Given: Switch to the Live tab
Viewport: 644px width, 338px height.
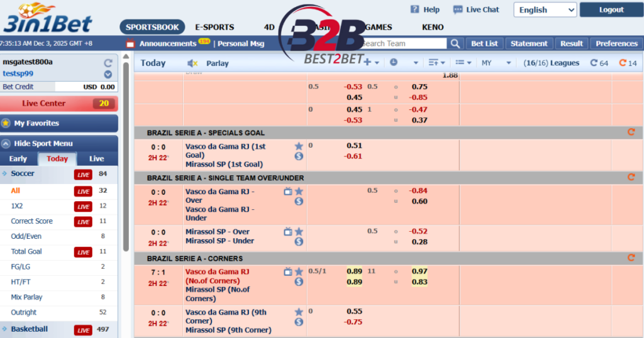Looking at the screenshot, I should click(96, 159).
